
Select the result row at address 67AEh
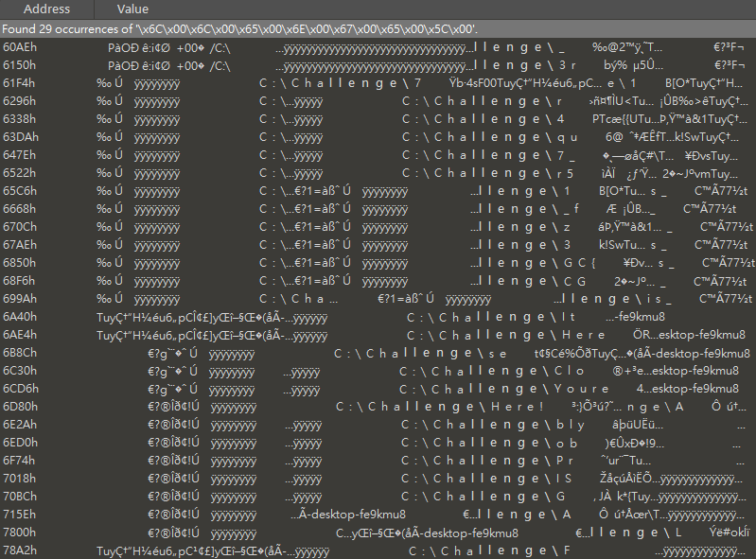click(x=378, y=245)
